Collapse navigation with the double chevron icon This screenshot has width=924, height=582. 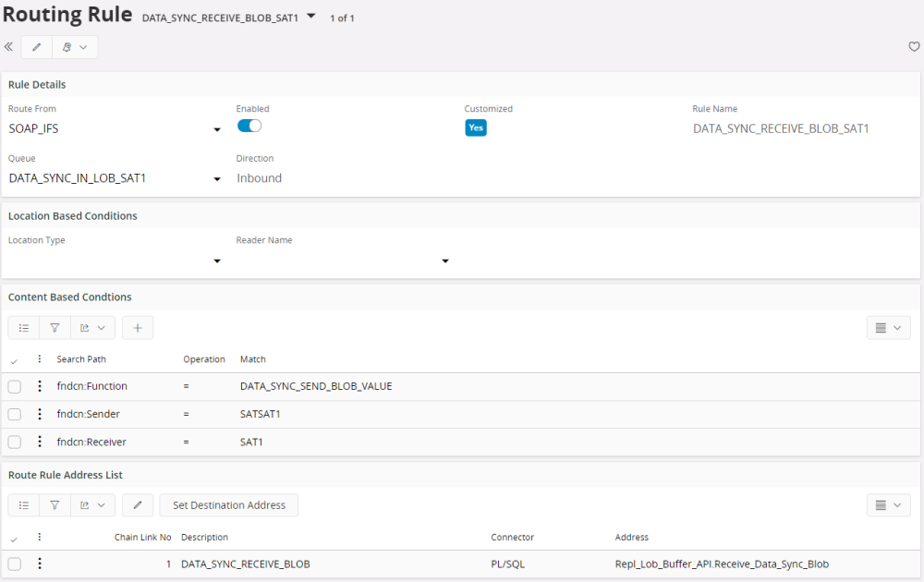point(9,47)
